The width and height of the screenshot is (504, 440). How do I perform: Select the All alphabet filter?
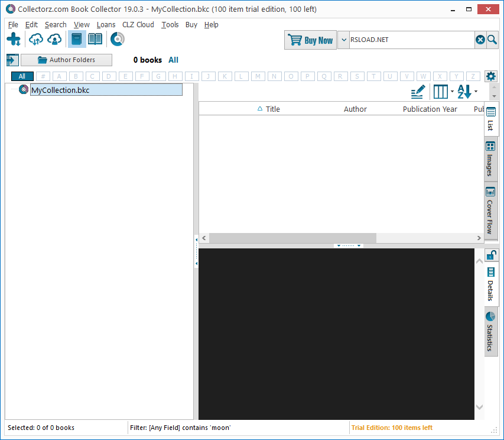(x=22, y=76)
